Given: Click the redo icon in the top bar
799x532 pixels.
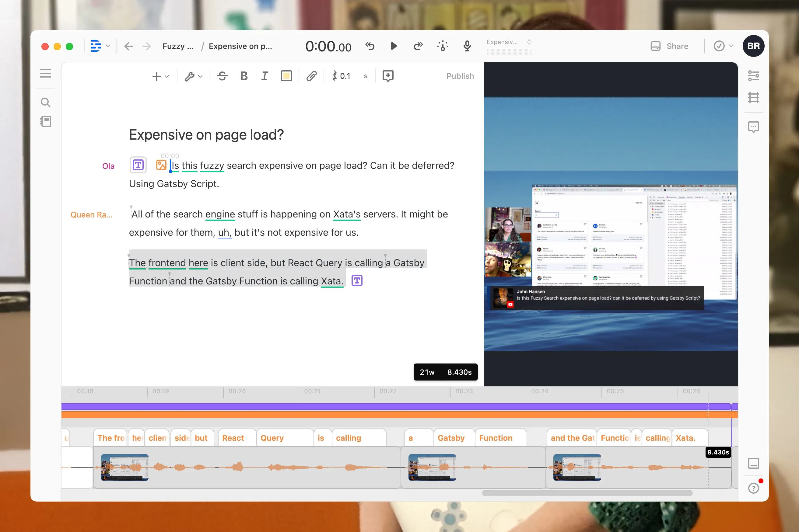Looking at the screenshot, I should click(418, 46).
